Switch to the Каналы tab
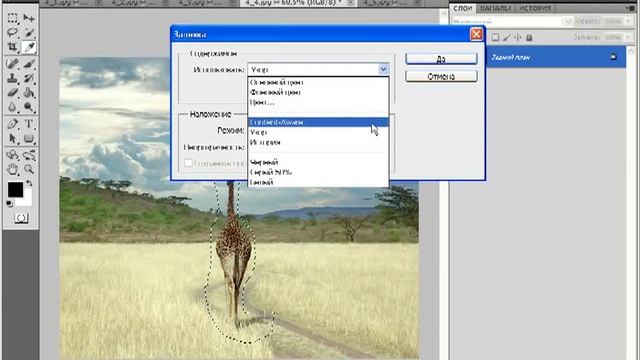The image size is (640, 360). pos(495,8)
